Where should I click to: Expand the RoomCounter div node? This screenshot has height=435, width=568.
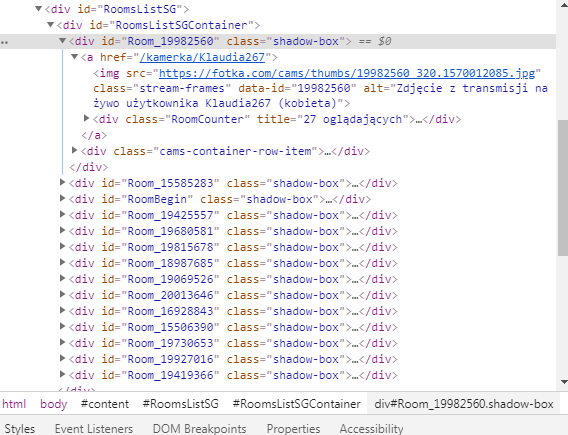[x=86, y=118]
